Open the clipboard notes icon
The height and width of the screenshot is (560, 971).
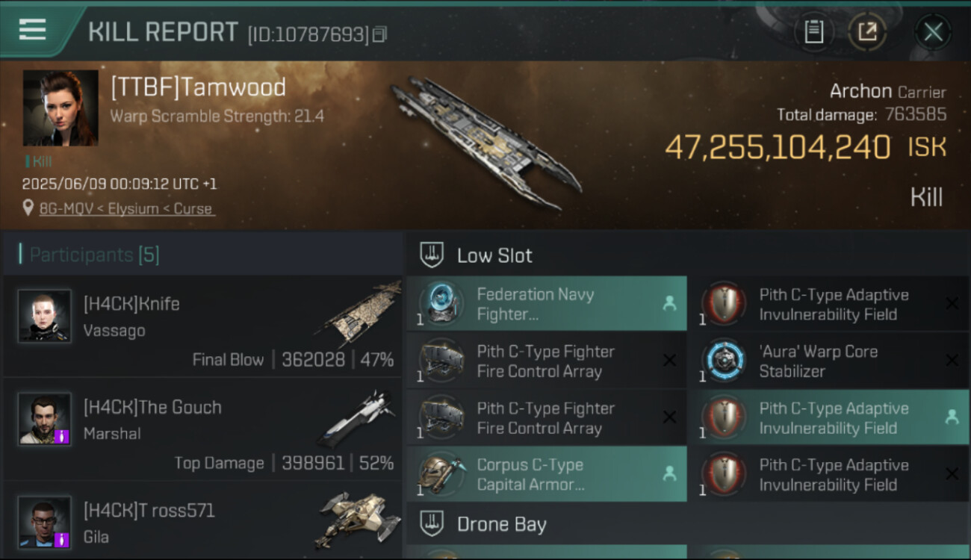point(813,32)
